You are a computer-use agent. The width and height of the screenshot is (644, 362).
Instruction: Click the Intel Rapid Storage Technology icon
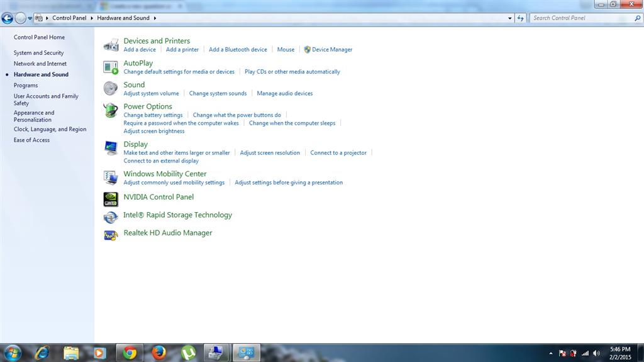[111, 217]
